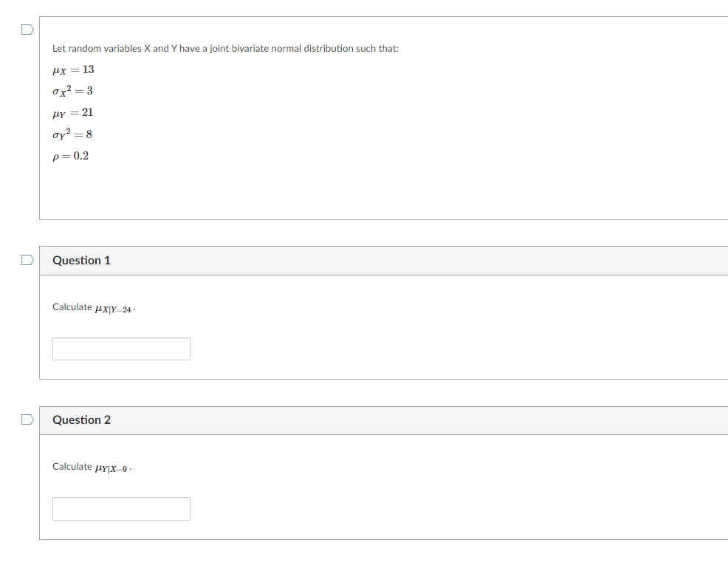Click the answer box under Question 1
The image size is (728, 562).
[120, 349]
